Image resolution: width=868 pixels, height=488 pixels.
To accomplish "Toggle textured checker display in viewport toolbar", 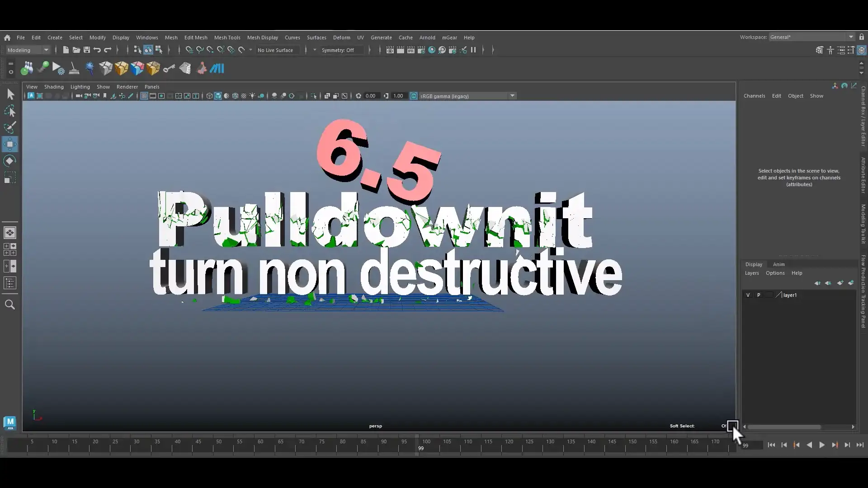I will [244, 96].
